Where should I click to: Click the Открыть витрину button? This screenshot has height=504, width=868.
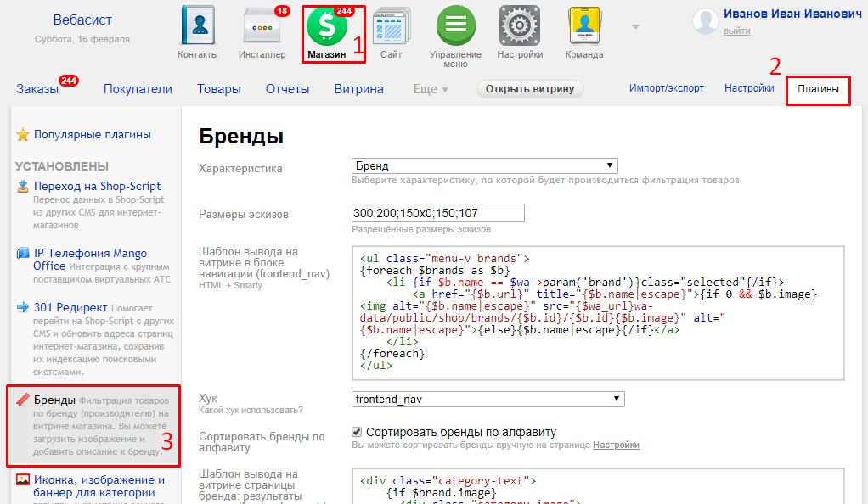pos(530,89)
